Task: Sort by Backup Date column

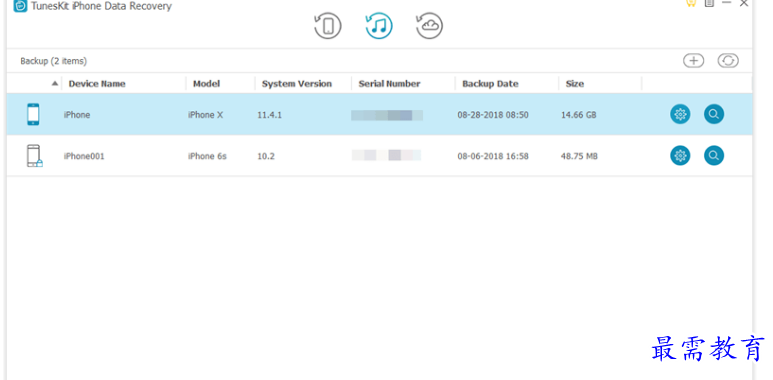Action: [490, 84]
